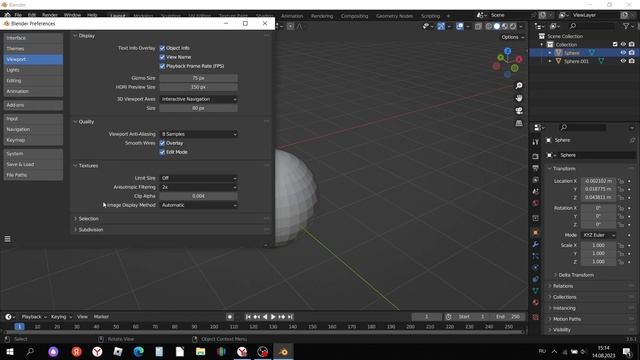
Task: Click the Preferences hamburger menu icon
Action: (7, 239)
